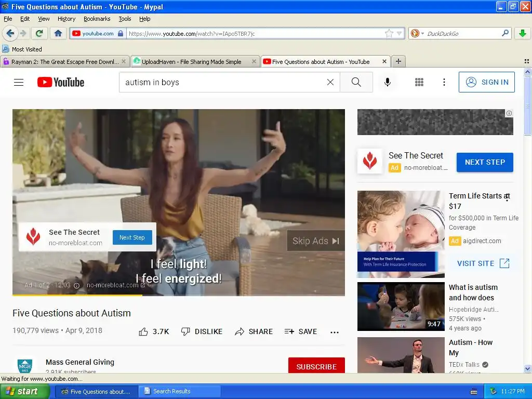The height and width of the screenshot is (399, 532).
Task: Open a new browser tab with plus
Action: pos(398,61)
